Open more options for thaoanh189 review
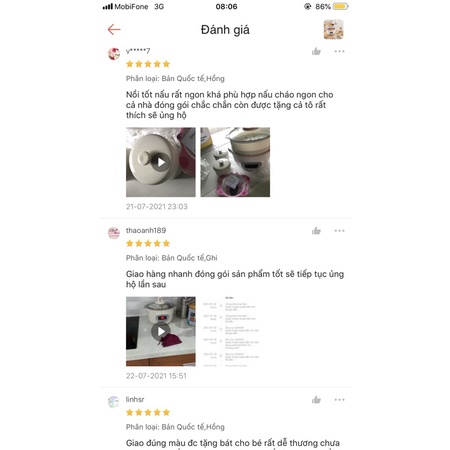450x450 pixels. [x=339, y=231]
